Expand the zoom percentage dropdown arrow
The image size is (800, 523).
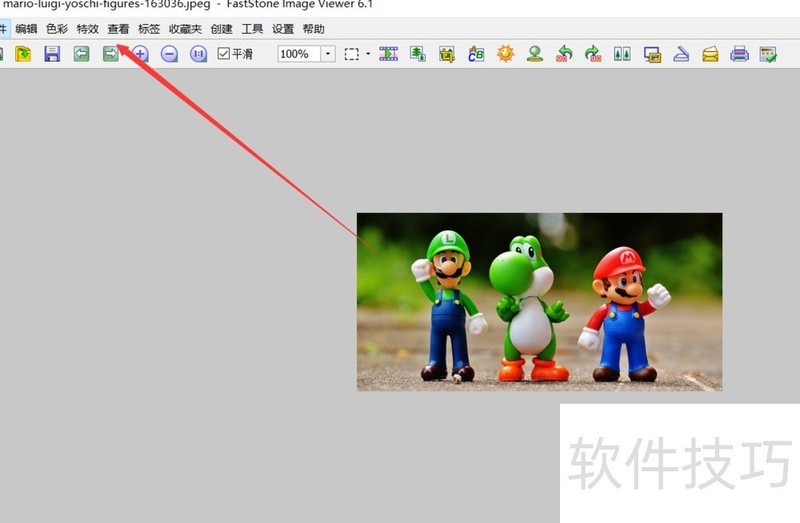click(x=328, y=54)
